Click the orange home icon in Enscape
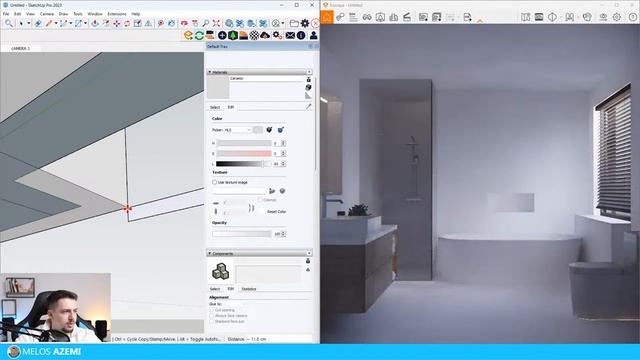The height and width of the screenshot is (360, 640). tap(327, 17)
